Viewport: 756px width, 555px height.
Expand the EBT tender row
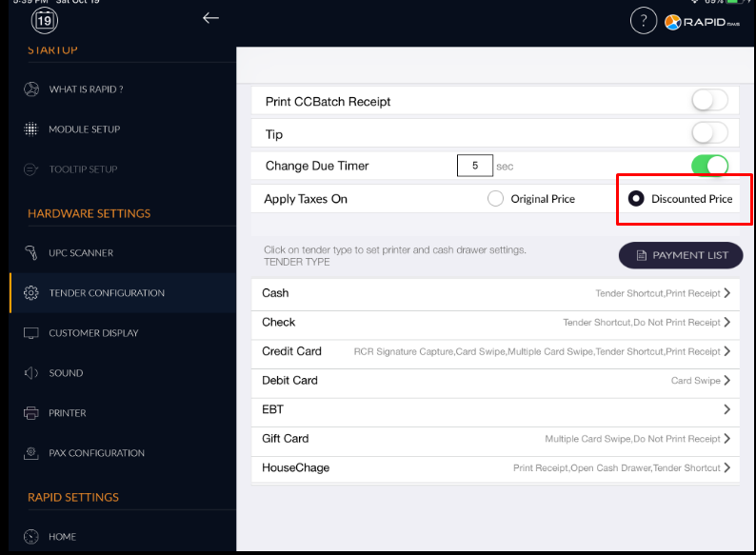pos(726,409)
